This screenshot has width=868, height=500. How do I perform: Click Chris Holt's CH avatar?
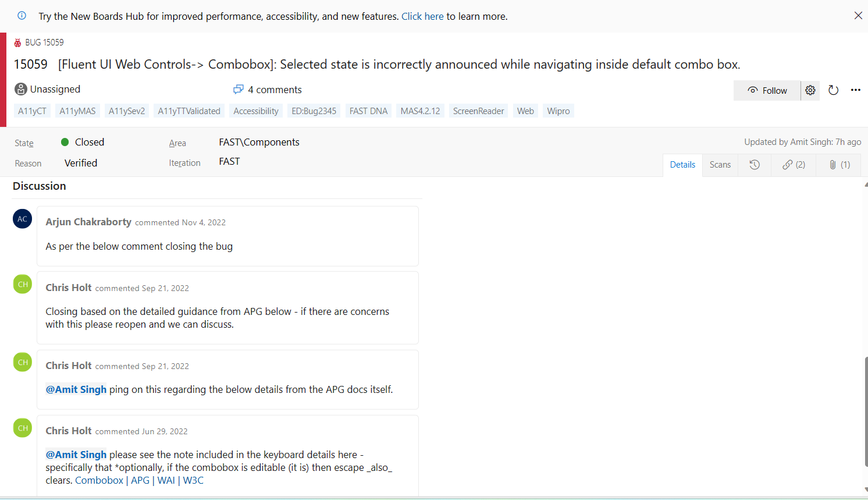pyautogui.click(x=22, y=284)
